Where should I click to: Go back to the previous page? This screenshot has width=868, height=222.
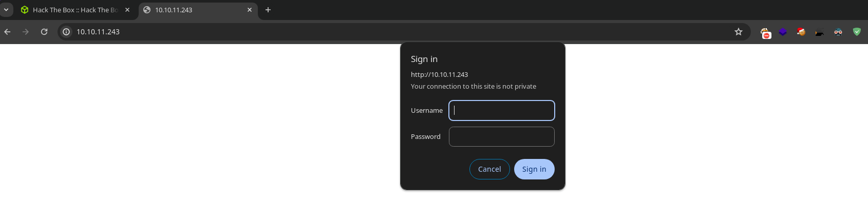[x=7, y=32]
